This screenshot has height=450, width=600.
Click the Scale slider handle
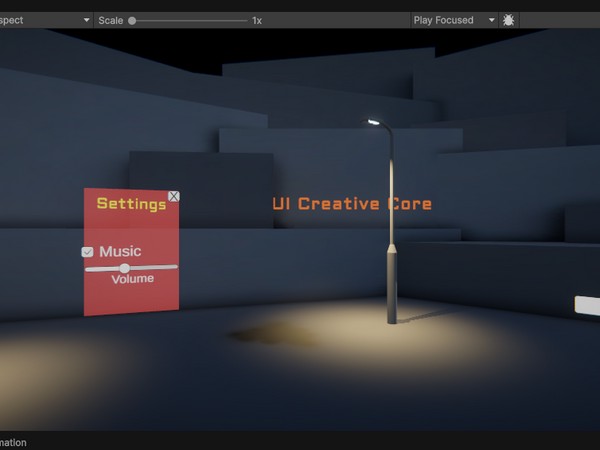click(x=132, y=20)
